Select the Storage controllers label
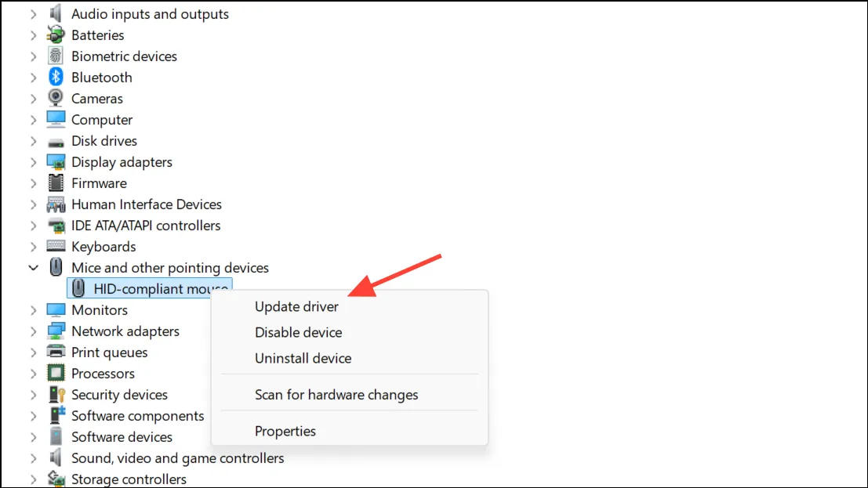Viewport: 868px width, 488px height. 129,479
